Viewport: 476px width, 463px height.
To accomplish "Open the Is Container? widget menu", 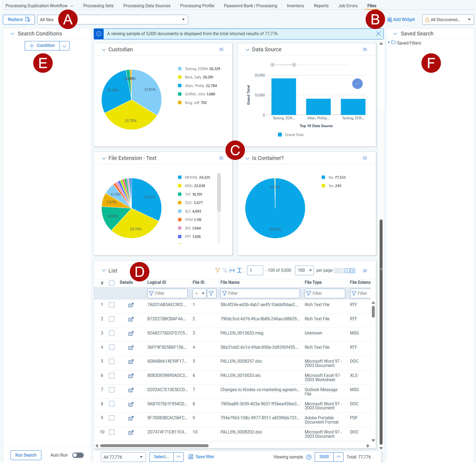I will tap(365, 158).
